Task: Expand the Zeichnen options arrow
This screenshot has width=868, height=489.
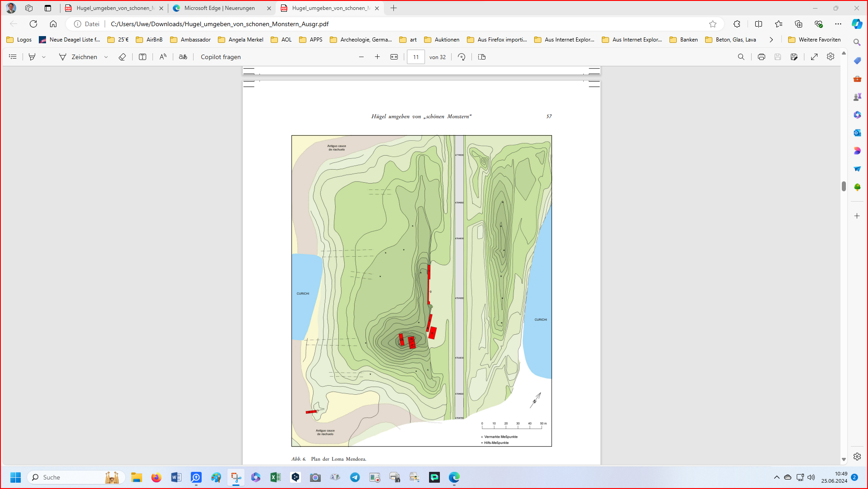Action: coord(106,57)
